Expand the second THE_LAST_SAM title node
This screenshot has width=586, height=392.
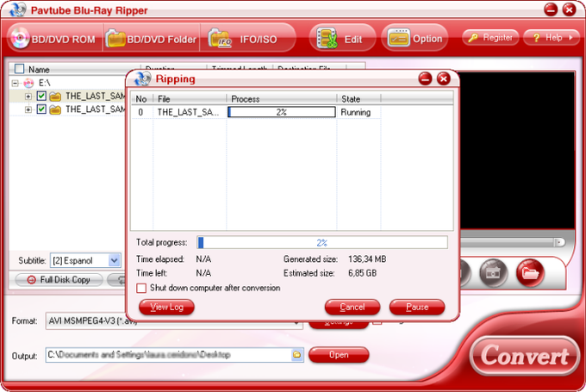(28, 109)
